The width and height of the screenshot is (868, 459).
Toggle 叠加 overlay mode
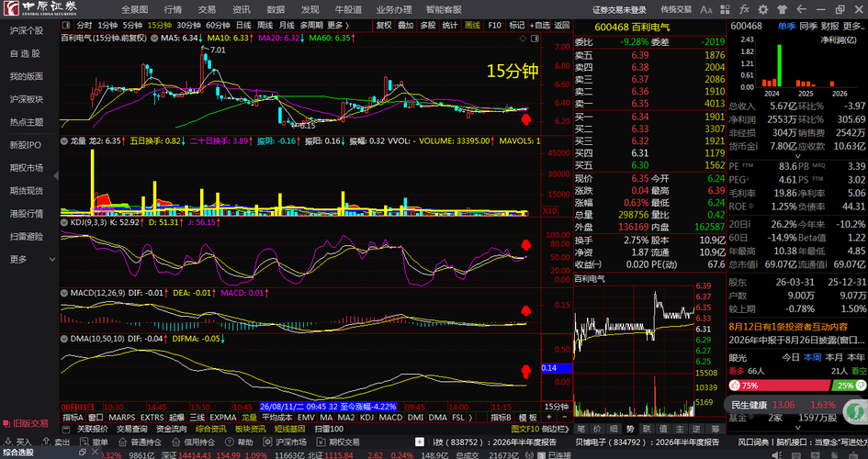pyautogui.click(x=406, y=26)
